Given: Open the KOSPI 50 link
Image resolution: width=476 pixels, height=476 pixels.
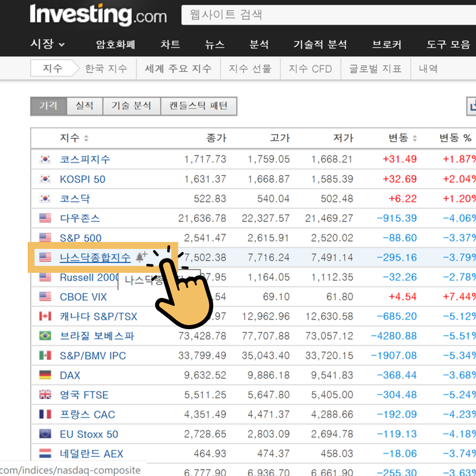Looking at the screenshot, I should click(x=82, y=179).
